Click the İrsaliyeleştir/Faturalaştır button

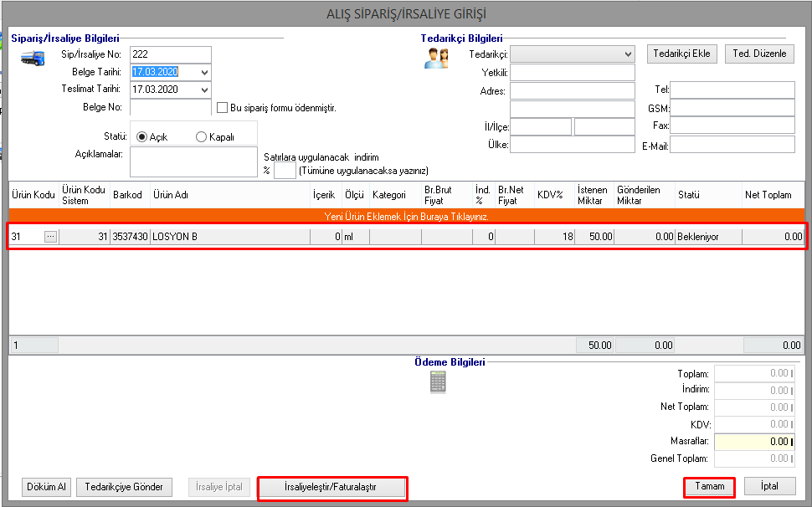(x=331, y=487)
